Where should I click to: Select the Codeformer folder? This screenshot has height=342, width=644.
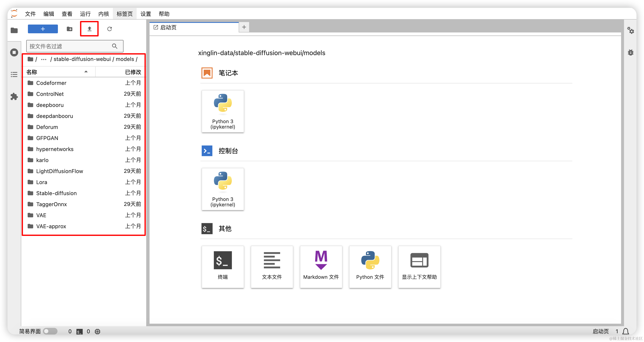click(x=84, y=83)
